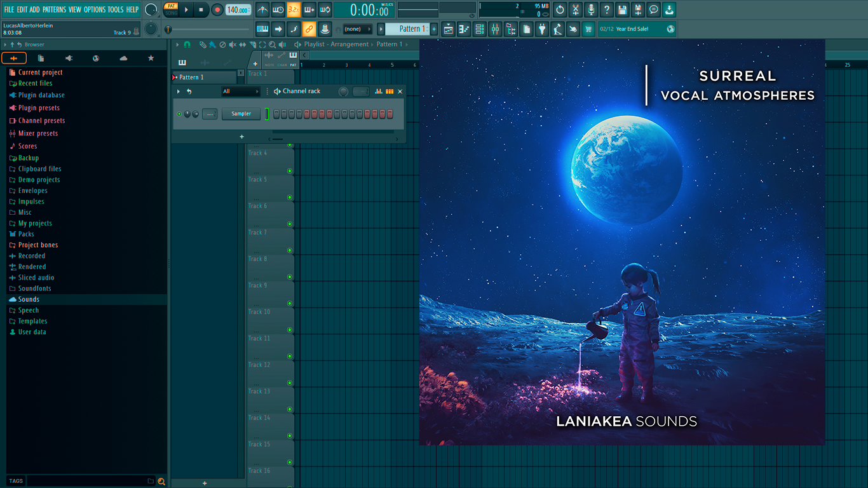Click the overdub recording icon

[309, 10]
